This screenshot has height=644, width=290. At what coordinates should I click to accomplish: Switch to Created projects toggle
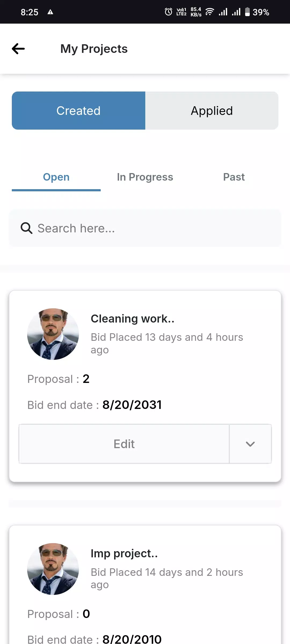point(78,111)
